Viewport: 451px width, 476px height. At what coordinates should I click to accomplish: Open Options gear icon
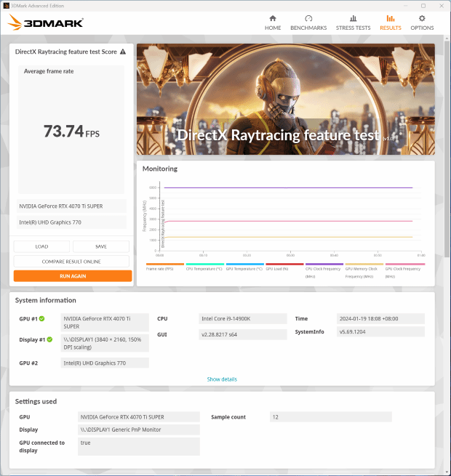tap(422, 18)
